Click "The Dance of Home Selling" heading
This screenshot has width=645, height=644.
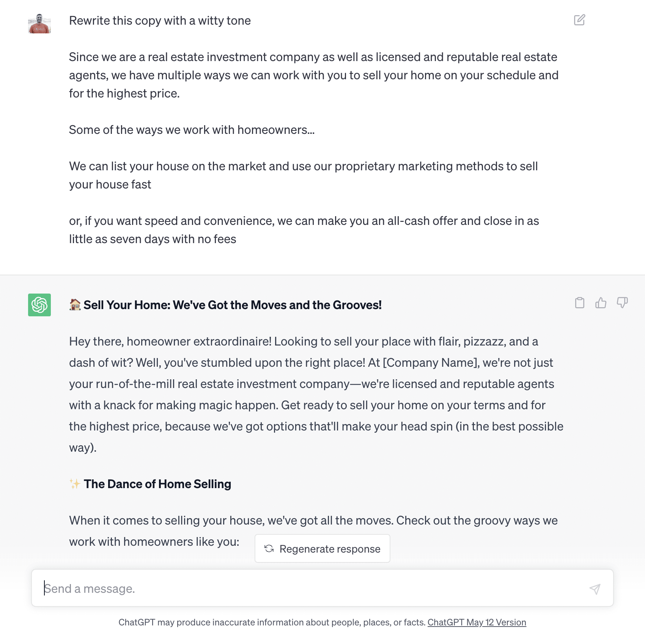tap(157, 484)
